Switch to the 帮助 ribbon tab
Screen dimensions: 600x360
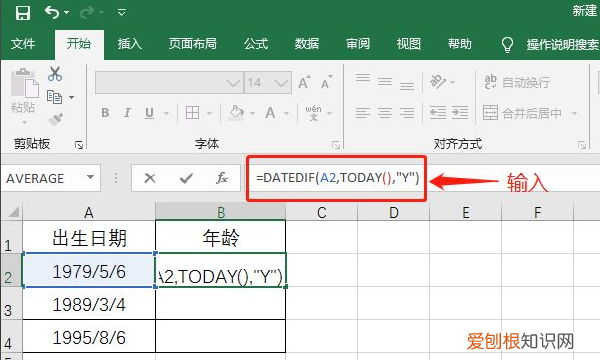[x=460, y=44]
